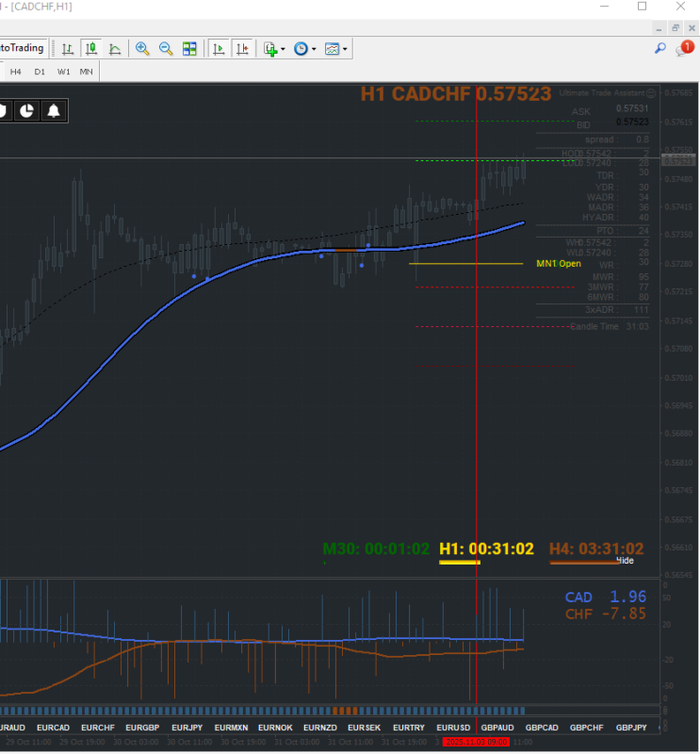The height and width of the screenshot is (754, 700).
Task: Toggle auto scroll to latest bar
Action: tap(219, 49)
